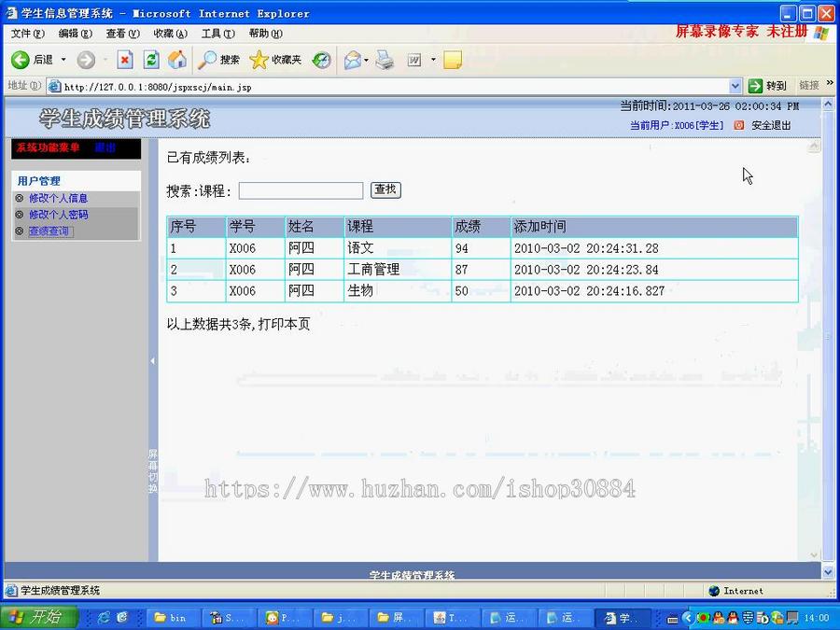The height and width of the screenshot is (630, 840).
Task: Click the 查找 search button
Action: [x=385, y=190]
